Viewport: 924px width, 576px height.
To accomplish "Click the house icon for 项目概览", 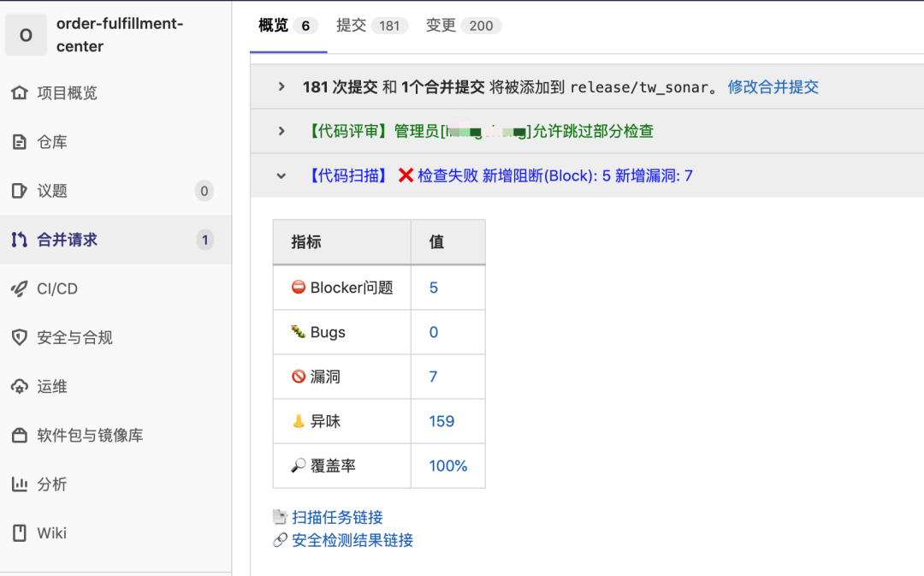I will point(20,92).
